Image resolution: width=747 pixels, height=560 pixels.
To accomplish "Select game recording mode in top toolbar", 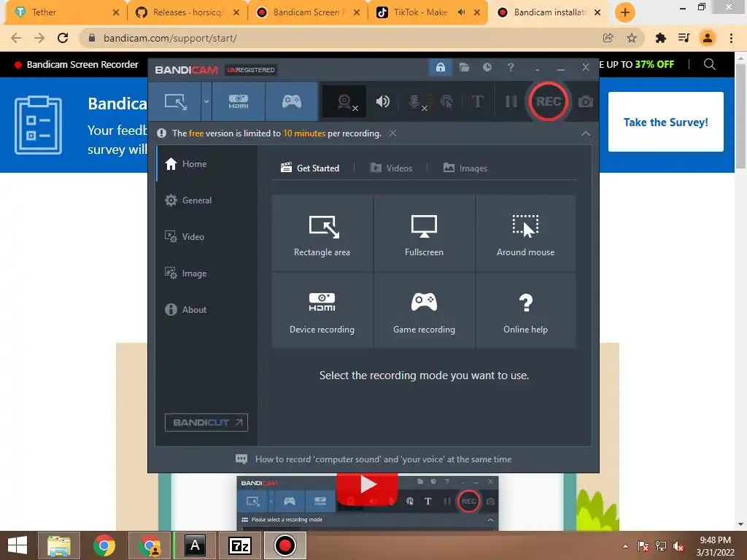I will [x=292, y=101].
